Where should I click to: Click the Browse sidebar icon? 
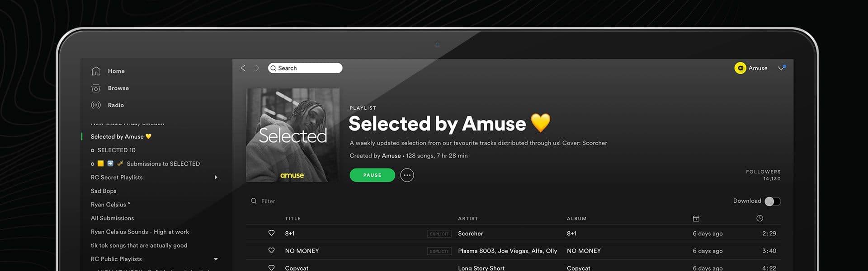(96, 88)
